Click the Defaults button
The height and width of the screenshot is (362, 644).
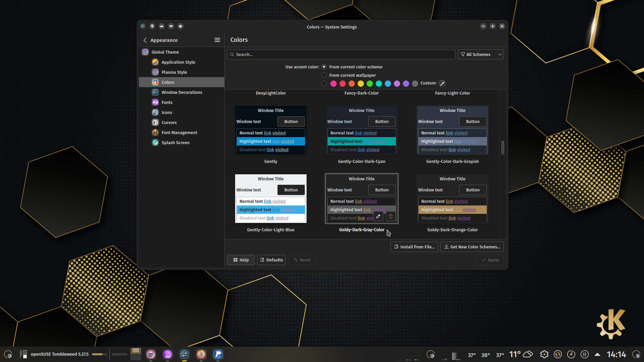pyautogui.click(x=271, y=260)
